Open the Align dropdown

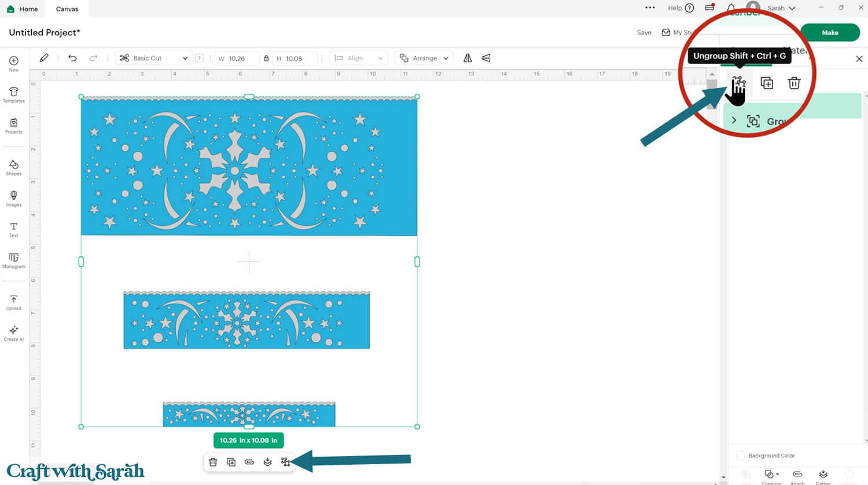[x=358, y=58]
